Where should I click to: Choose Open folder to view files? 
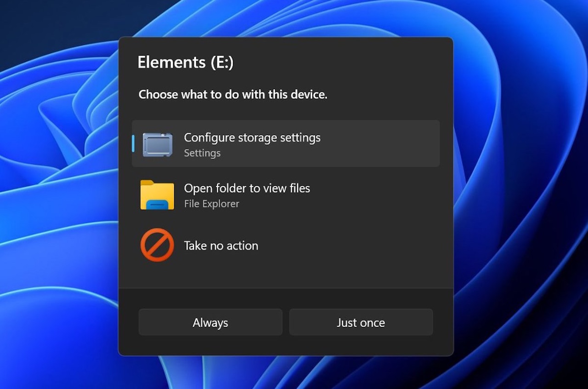point(286,195)
